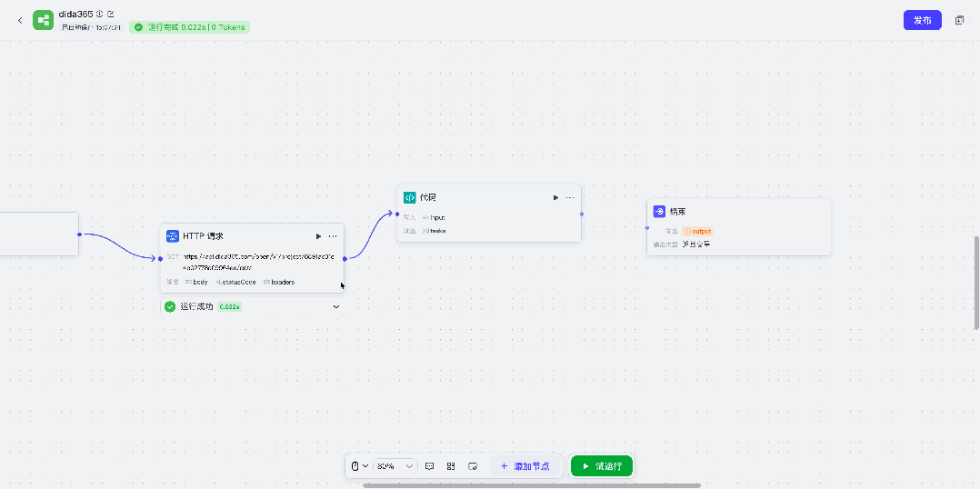The width and height of the screenshot is (980, 489).
Task: Click the run-complete status badge
Action: tap(189, 27)
